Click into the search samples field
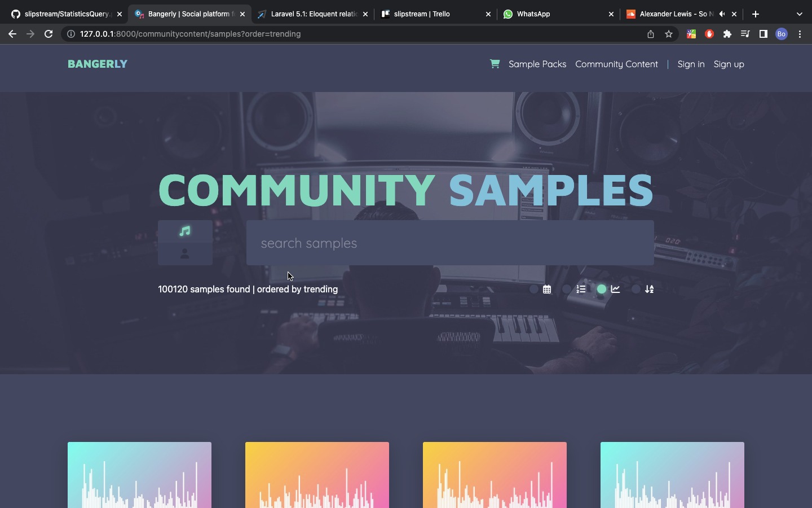Viewport: 812px width, 508px height. point(450,243)
